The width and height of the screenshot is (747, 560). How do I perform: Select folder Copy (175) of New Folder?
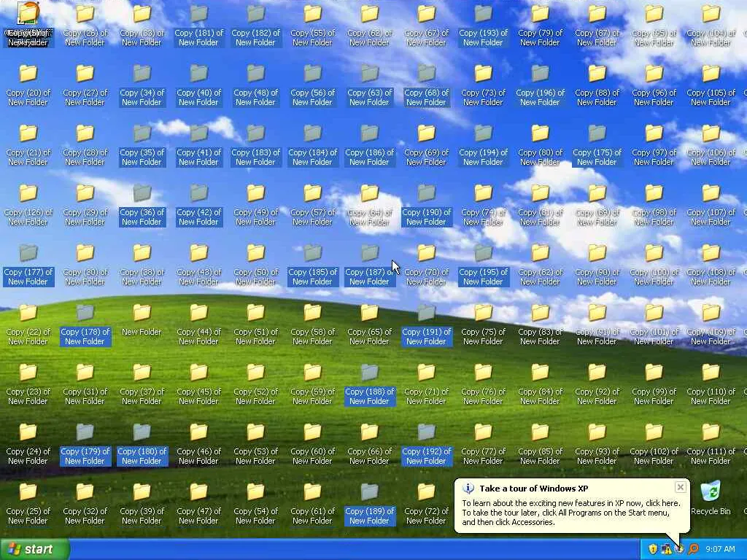(x=597, y=145)
